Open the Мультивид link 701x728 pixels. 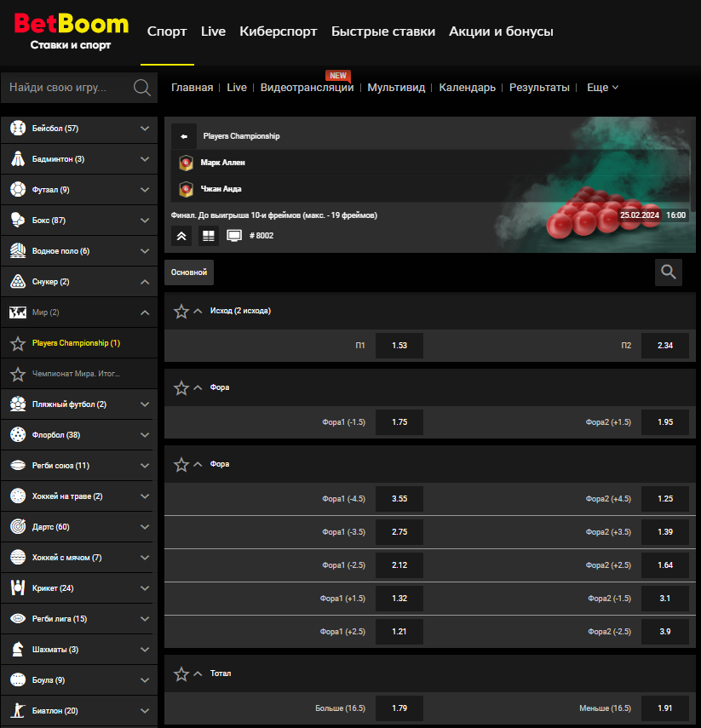pyautogui.click(x=396, y=88)
